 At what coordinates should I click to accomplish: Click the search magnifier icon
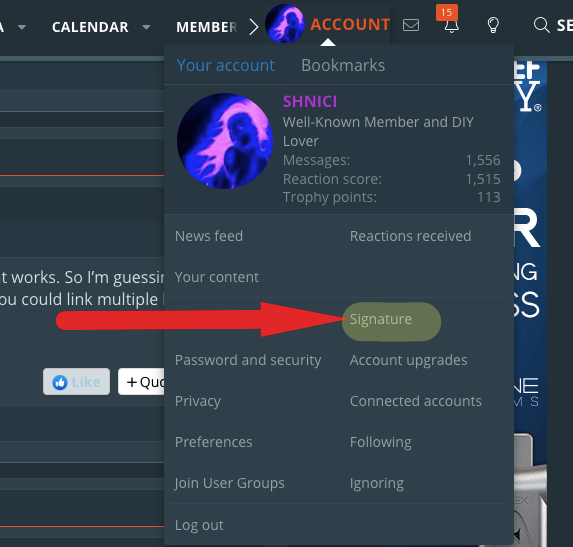click(541, 25)
